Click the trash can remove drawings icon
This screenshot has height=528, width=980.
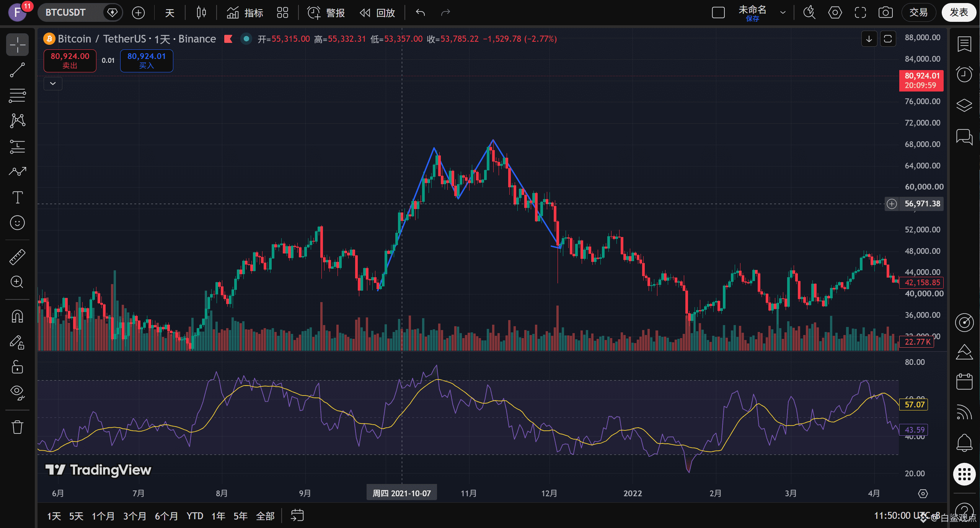pos(17,427)
